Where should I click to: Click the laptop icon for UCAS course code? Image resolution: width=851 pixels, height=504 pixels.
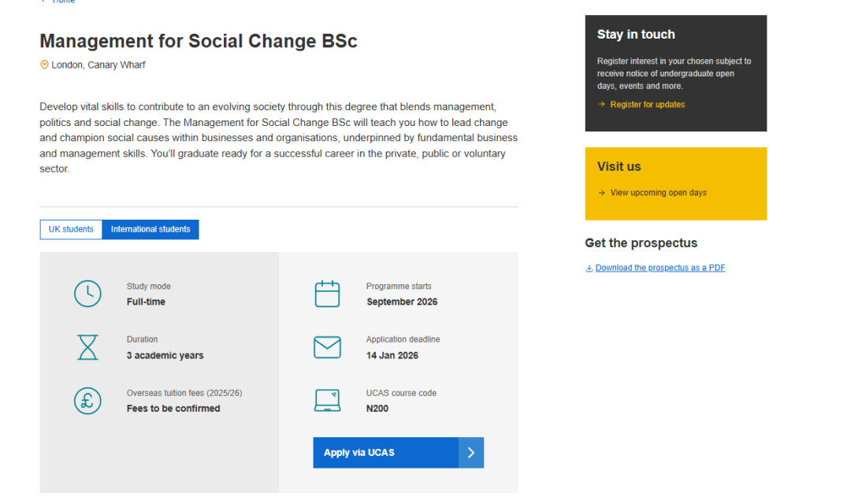(x=327, y=401)
